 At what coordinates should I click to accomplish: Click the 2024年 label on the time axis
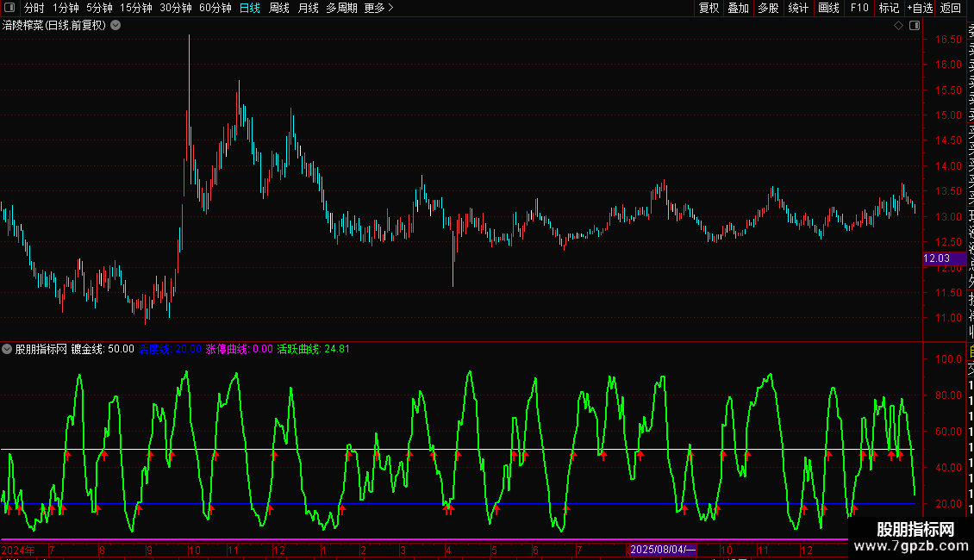pos(18,550)
